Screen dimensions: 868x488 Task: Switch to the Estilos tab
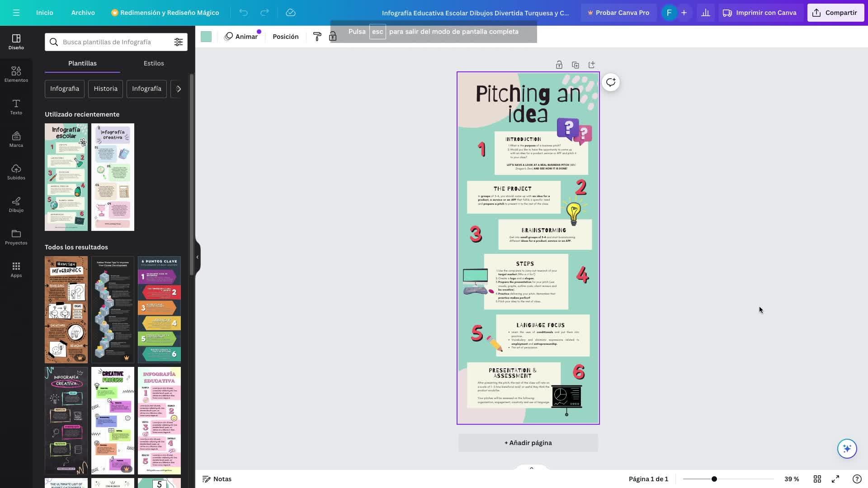[154, 63]
